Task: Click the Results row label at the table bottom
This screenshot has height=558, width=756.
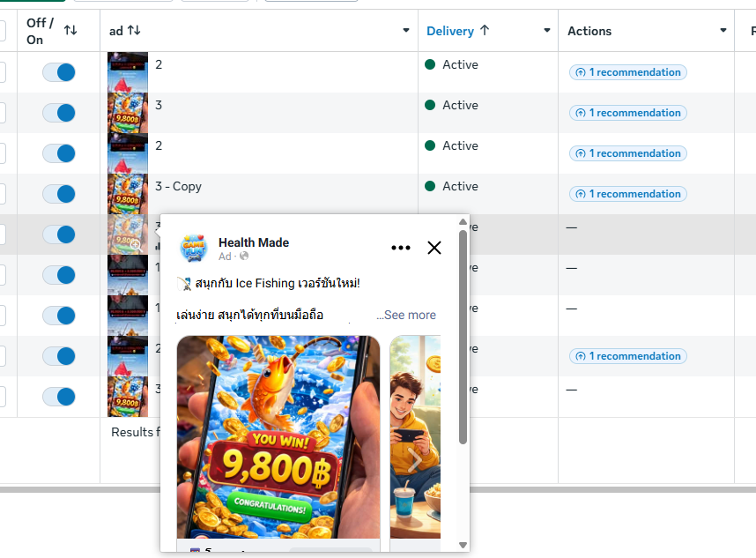Action: tap(135, 432)
